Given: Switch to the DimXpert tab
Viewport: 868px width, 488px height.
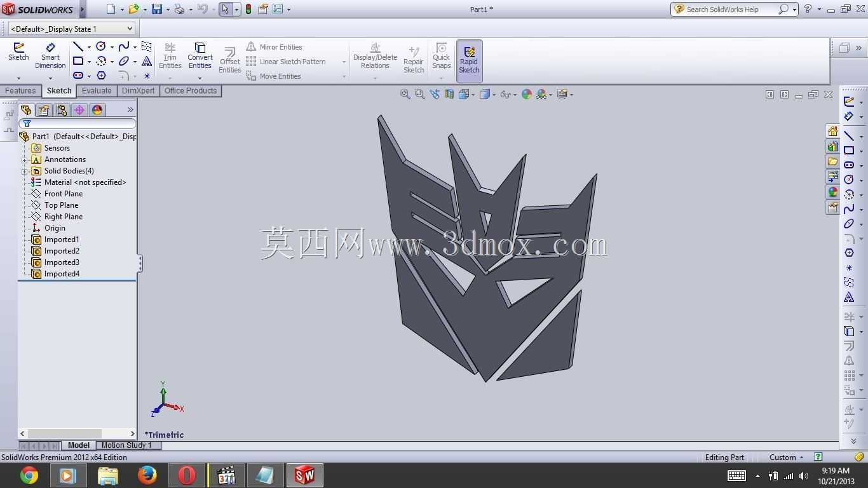Looking at the screenshot, I should (138, 91).
